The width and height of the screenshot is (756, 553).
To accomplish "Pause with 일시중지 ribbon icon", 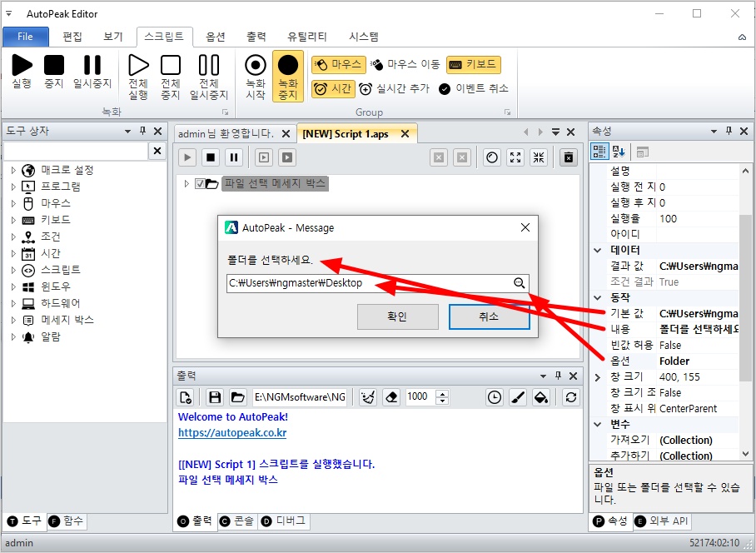I will 92,72.
